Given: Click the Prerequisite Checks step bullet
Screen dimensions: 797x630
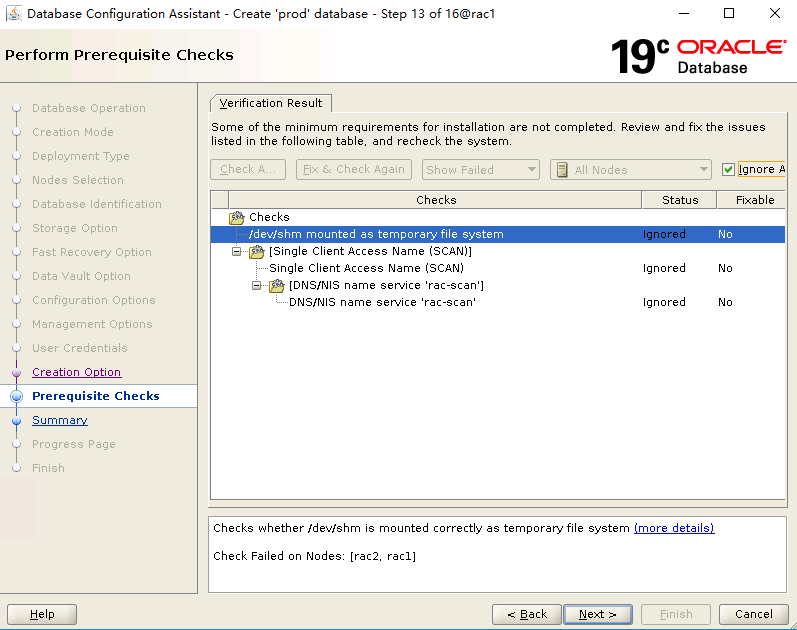Looking at the screenshot, I should click(x=17, y=396).
